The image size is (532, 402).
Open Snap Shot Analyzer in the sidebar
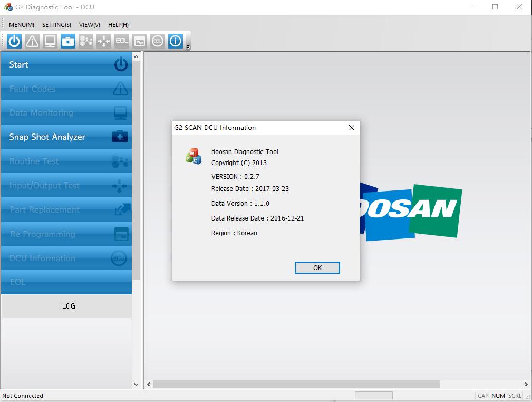[x=66, y=137]
